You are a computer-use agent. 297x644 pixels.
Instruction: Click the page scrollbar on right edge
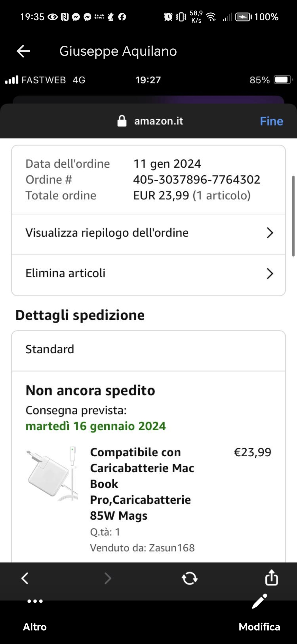pos(293,216)
